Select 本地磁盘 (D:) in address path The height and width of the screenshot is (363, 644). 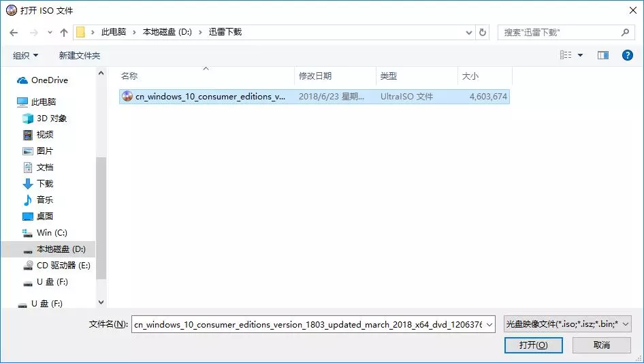click(167, 32)
